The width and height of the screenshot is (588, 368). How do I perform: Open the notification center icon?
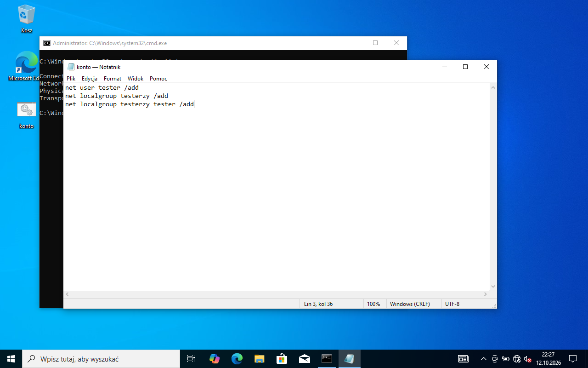(573, 359)
